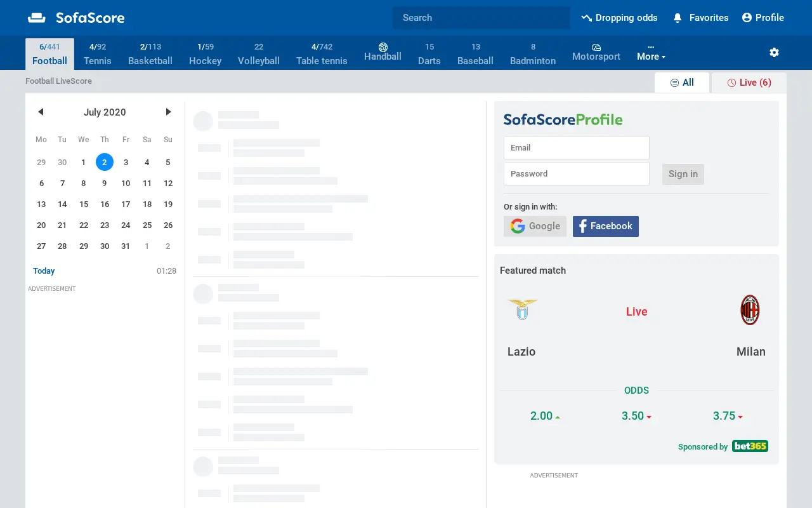
Task: Switch to the Hockey tab
Action: 205,54
